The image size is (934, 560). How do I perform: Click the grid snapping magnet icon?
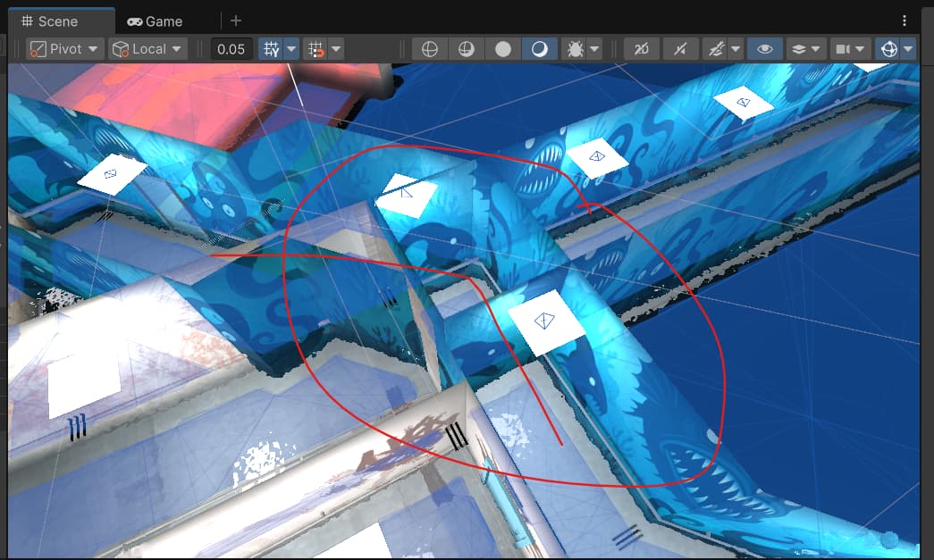[x=316, y=50]
